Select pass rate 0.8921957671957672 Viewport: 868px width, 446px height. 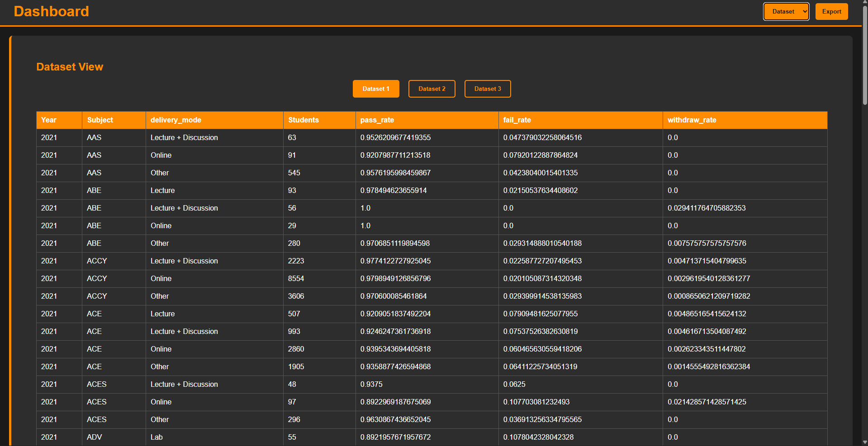point(427,437)
